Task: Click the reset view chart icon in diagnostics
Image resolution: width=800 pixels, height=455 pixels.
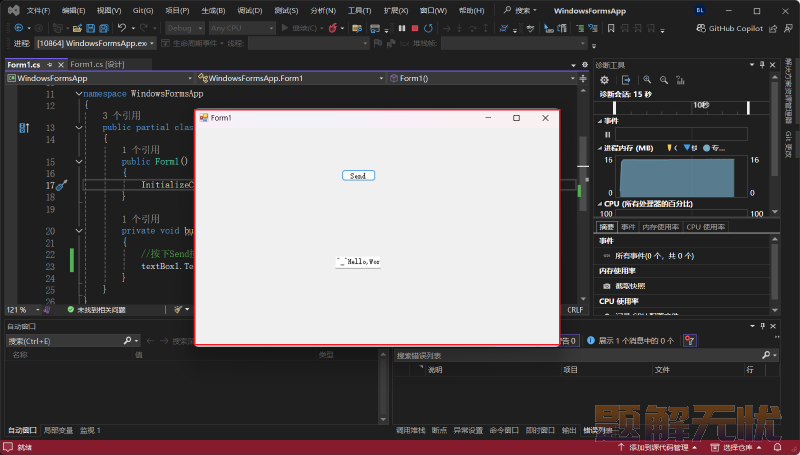Action: click(x=680, y=80)
